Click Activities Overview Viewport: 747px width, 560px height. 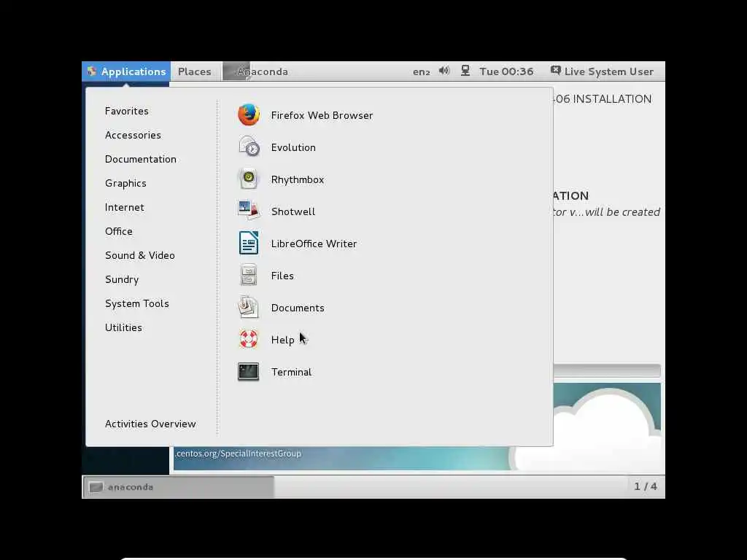point(150,424)
